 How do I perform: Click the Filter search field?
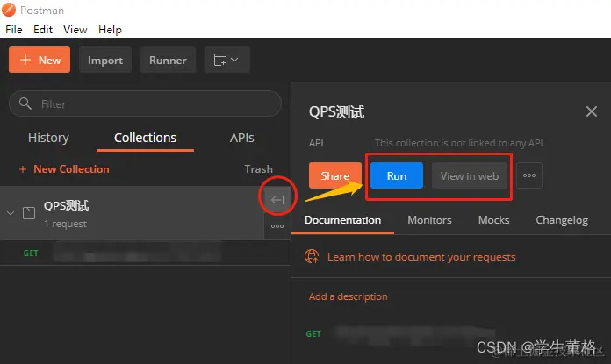(145, 103)
